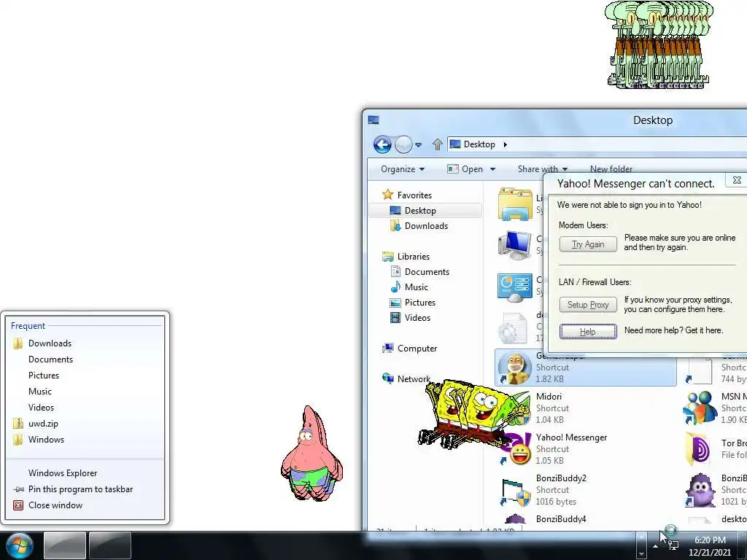The width and height of the screenshot is (747, 560).
Task: Expand the Open button dropdown arrow
Action: 492,169
